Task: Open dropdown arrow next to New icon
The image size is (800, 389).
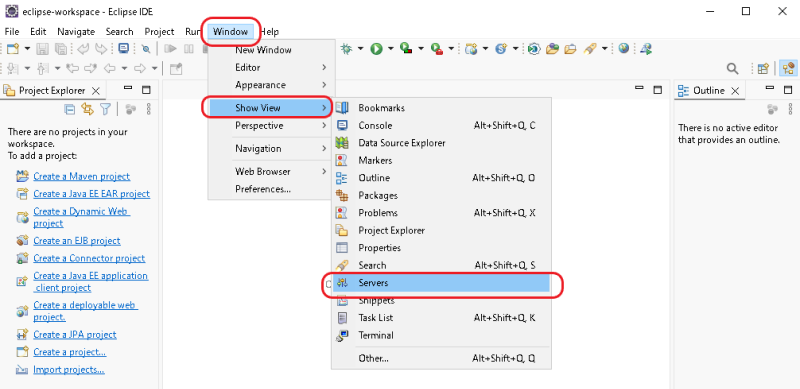Action: point(27,49)
